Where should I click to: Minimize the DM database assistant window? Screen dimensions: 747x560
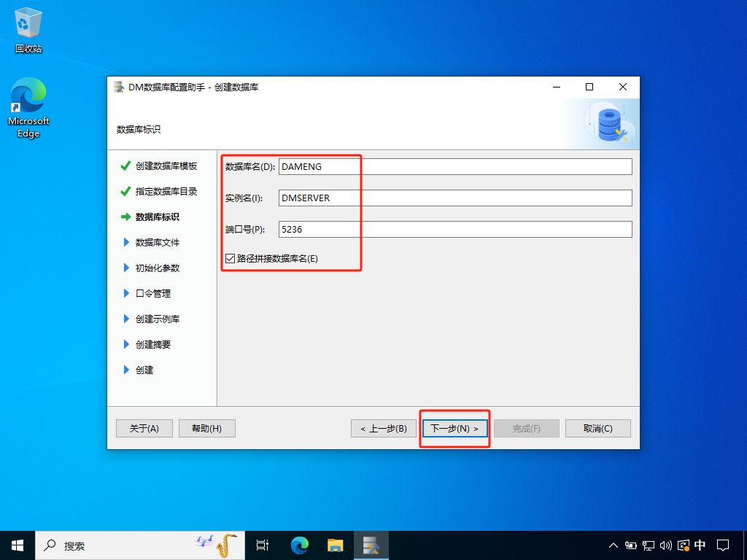pos(557,87)
